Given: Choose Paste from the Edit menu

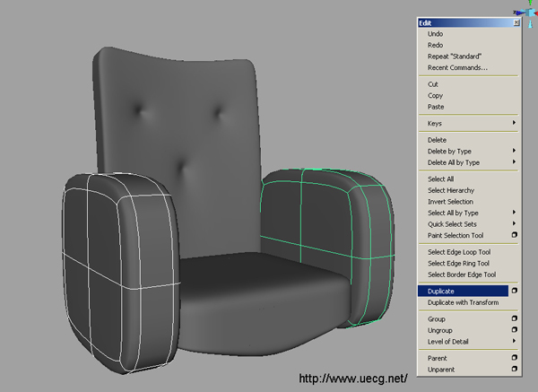Looking at the screenshot, I should coord(436,107).
